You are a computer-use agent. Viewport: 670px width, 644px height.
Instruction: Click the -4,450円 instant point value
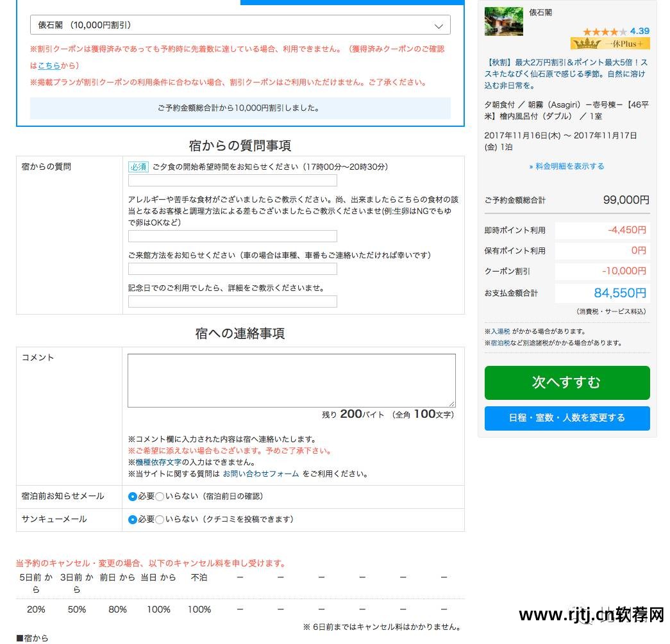pyautogui.click(x=627, y=230)
